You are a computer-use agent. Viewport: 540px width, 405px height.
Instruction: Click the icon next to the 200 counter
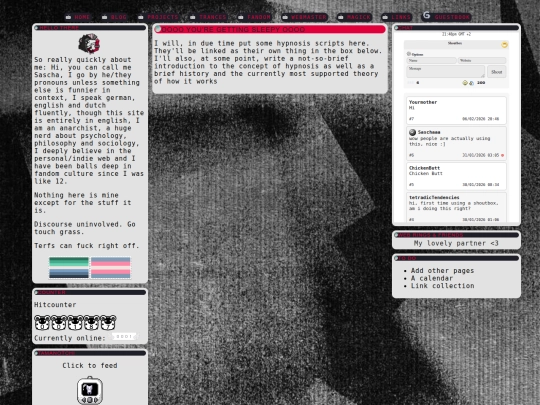click(x=471, y=83)
